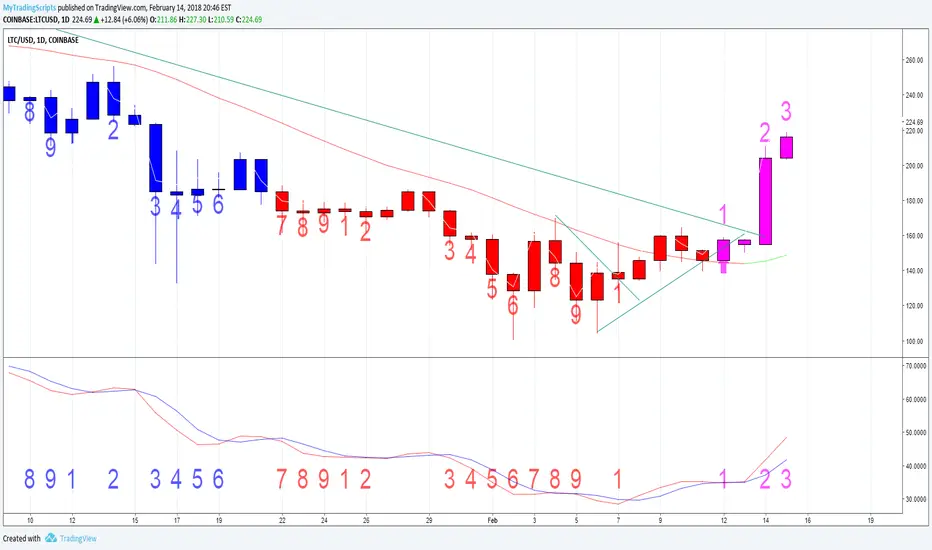Viewport: 932px width, 550px height.
Task: Click the 260.00 price axis label
Action: tap(914, 60)
